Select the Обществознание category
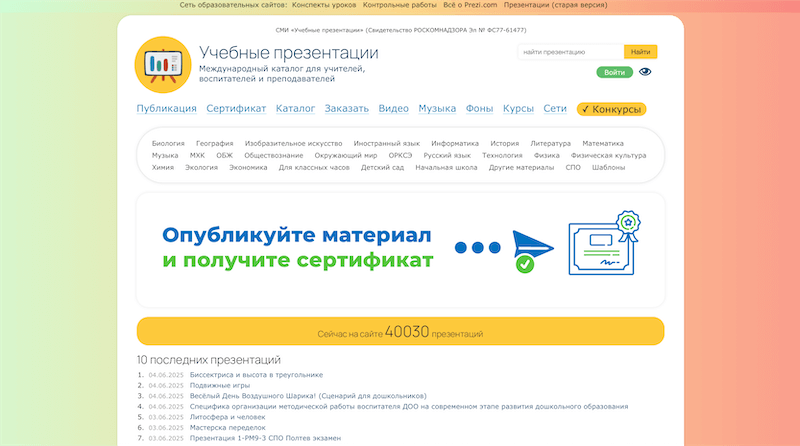 pyautogui.click(x=273, y=155)
